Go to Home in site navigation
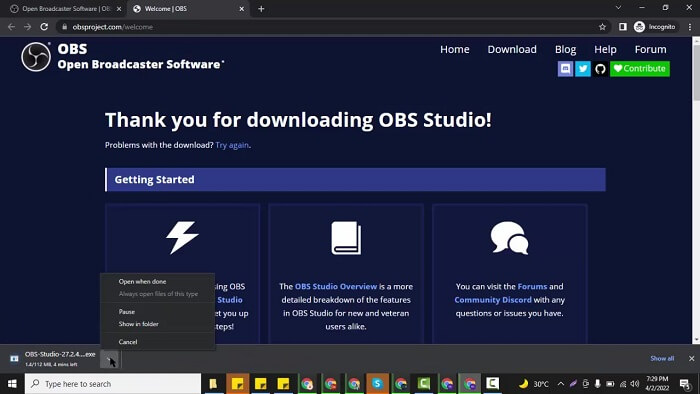This screenshot has width=700, height=394. [x=454, y=50]
